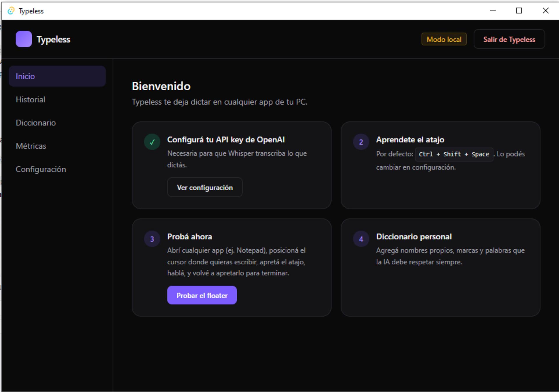The height and width of the screenshot is (392, 559).
Task: Click the purple Typeless logo square
Action: (x=24, y=39)
